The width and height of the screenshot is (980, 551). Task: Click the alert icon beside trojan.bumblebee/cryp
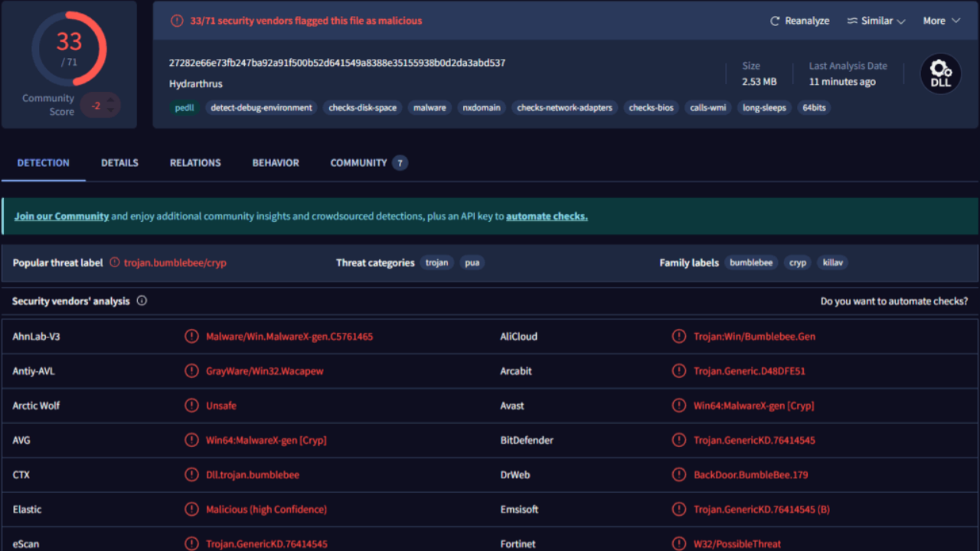pyautogui.click(x=115, y=262)
